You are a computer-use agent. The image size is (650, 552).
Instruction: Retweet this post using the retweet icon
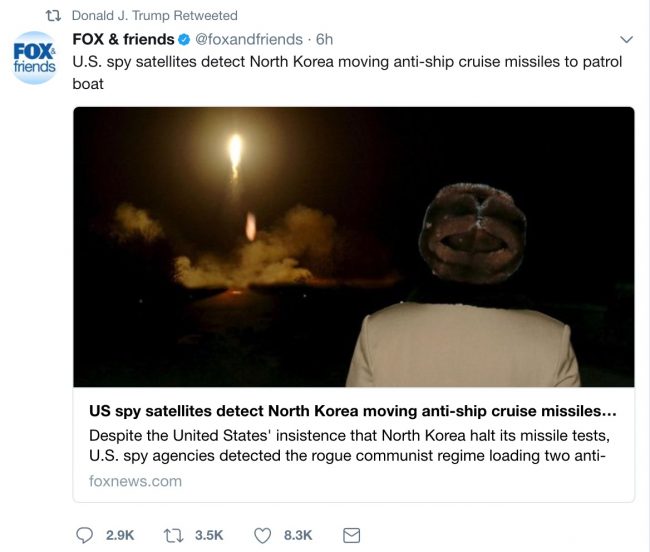[x=173, y=536]
